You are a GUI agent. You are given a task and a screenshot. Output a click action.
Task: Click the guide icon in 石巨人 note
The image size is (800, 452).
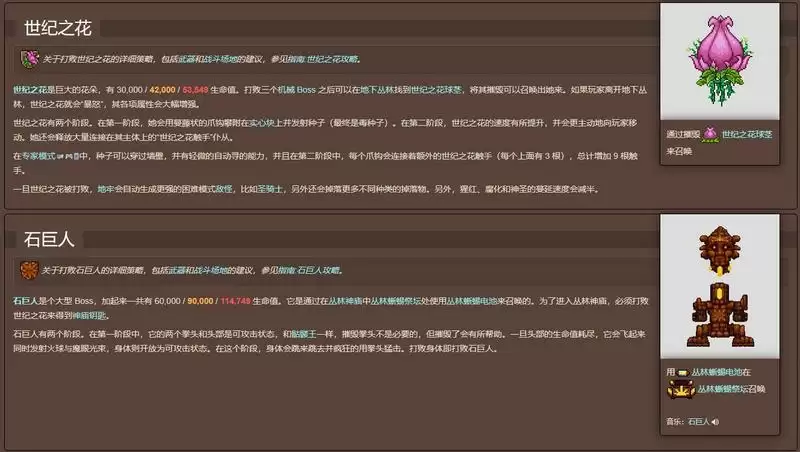click(x=29, y=270)
